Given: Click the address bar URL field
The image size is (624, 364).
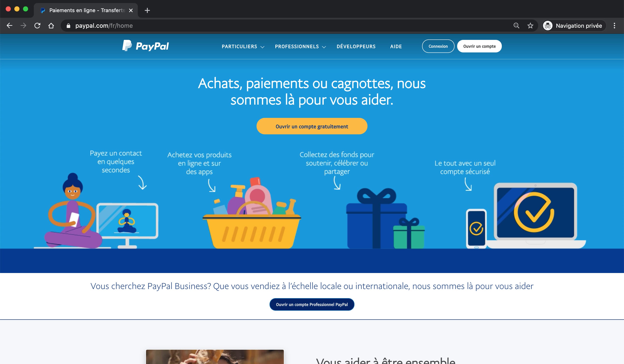Looking at the screenshot, I should (x=287, y=26).
